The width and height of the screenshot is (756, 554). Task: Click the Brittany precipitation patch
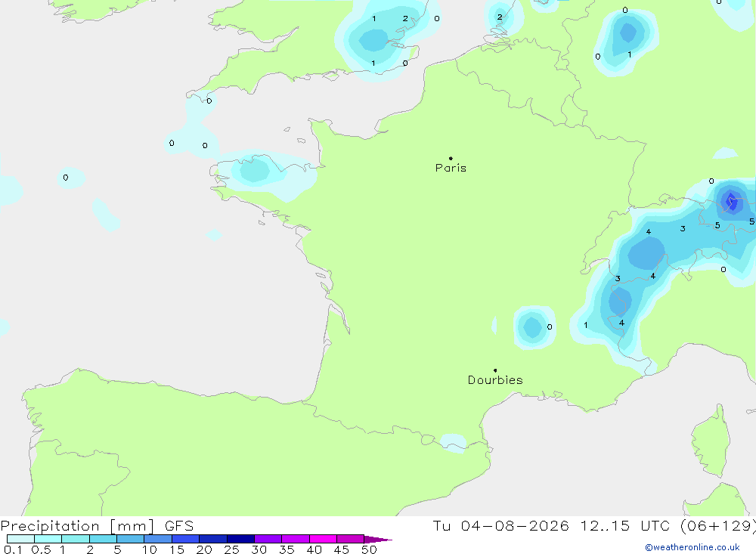tap(266, 175)
